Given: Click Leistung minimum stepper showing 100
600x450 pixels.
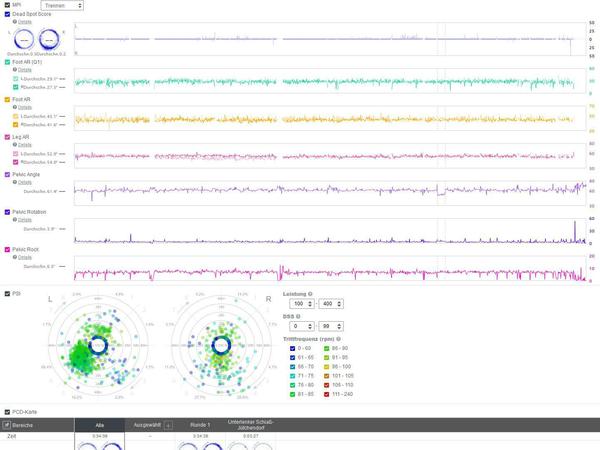Looking at the screenshot, I should 302,304.
